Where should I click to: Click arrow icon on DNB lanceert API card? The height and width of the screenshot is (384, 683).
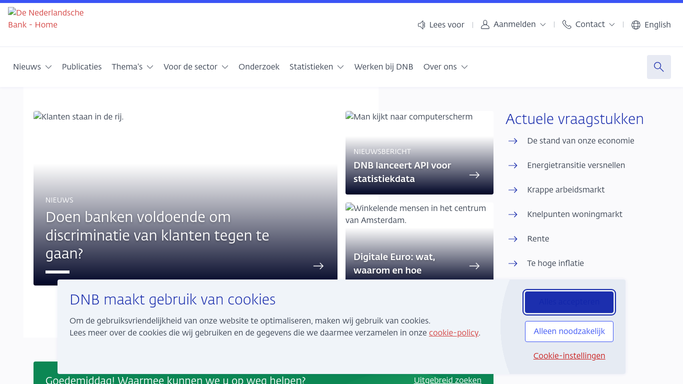[474, 175]
